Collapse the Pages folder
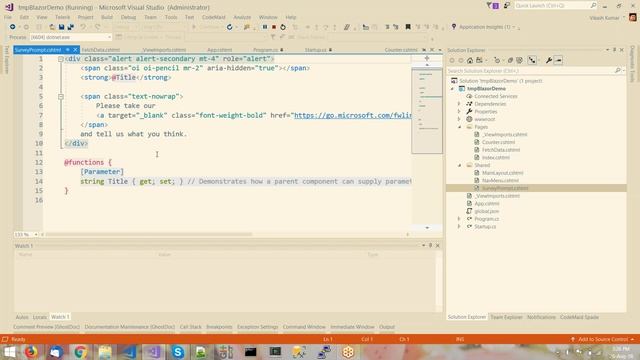 pos(459,127)
